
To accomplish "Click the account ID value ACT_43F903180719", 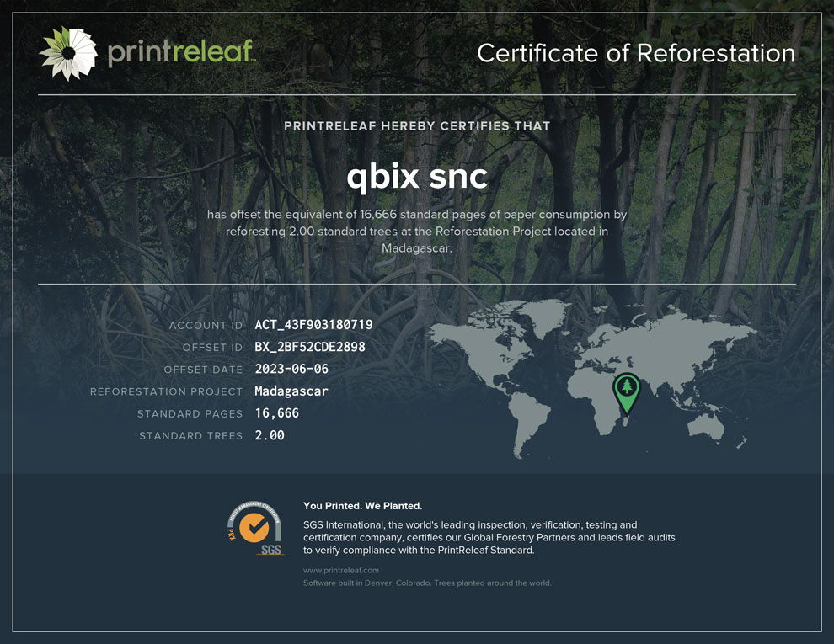I will 314,325.
